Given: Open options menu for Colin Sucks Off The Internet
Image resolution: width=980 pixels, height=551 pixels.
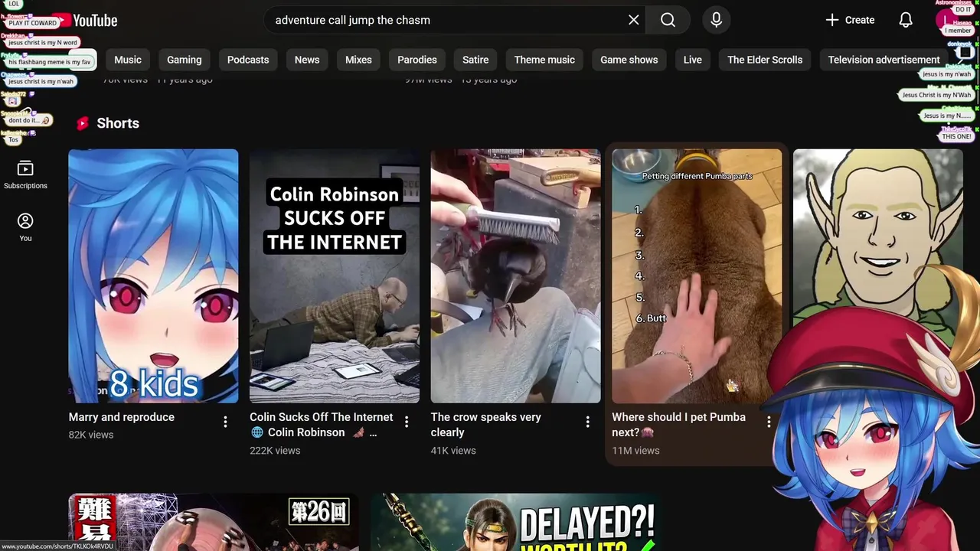Looking at the screenshot, I should click(407, 422).
